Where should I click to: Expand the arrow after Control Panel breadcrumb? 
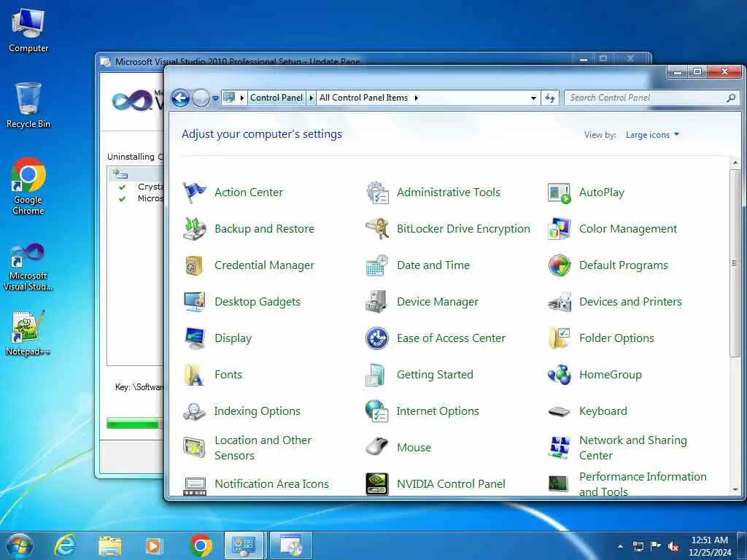click(311, 98)
